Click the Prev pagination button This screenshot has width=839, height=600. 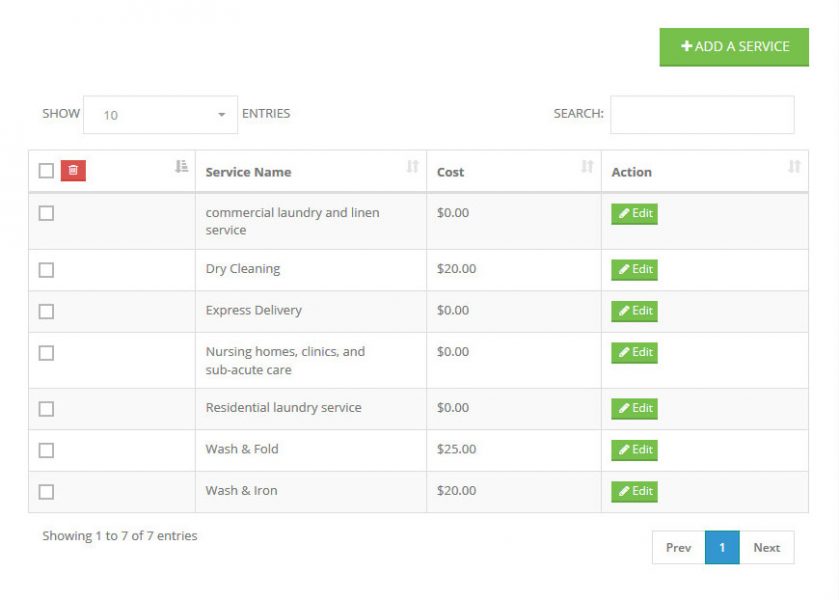pyautogui.click(x=678, y=548)
